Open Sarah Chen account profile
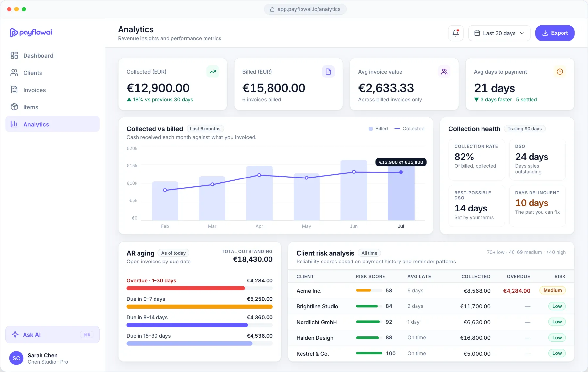The image size is (588, 372). [53, 358]
